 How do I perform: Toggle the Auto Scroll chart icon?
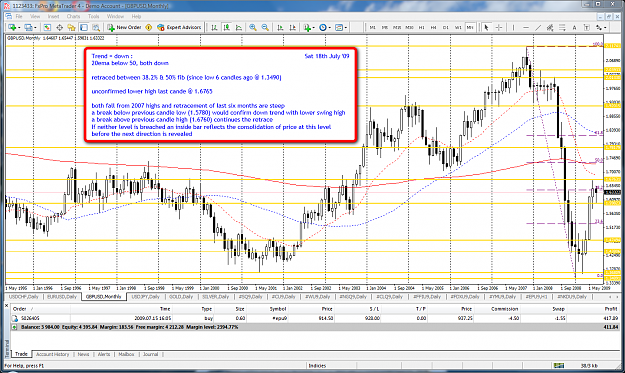pyautogui.click(x=280, y=27)
